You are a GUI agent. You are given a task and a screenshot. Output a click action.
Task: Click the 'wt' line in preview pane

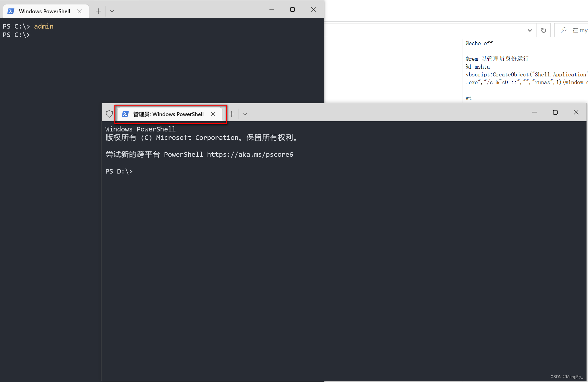pyautogui.click(x=468, y=98)
